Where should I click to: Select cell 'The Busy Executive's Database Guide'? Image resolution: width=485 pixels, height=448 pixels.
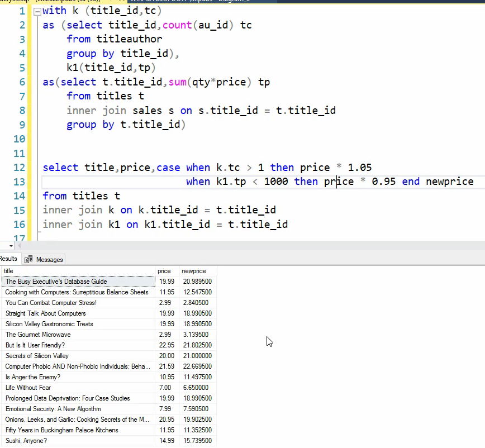pyautogui.click(x=78, y=282)
